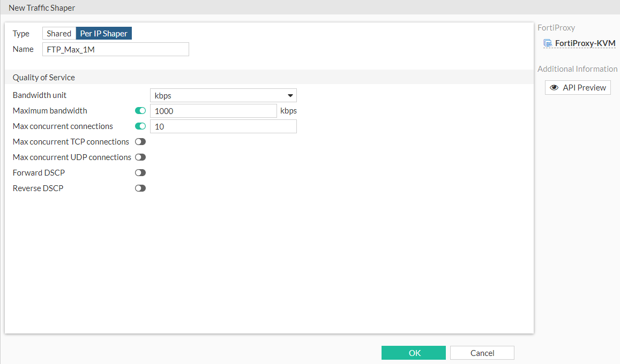Cancel the new traffic shaper

tap(481, 352)
